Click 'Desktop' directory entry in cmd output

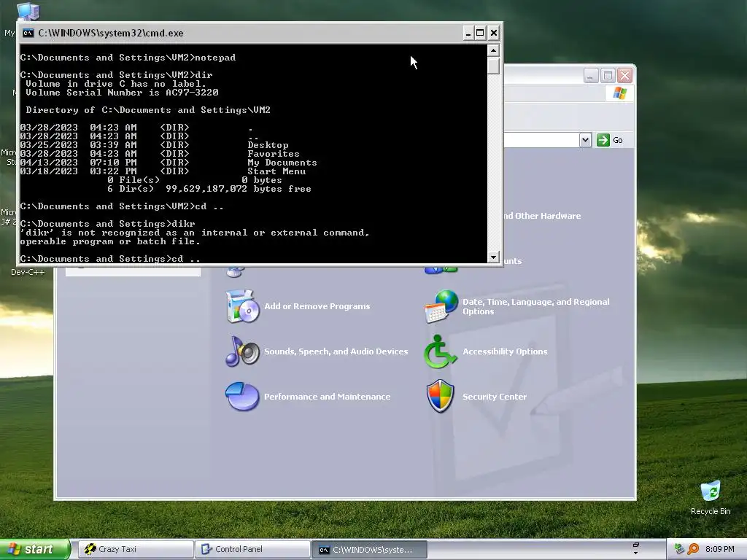click(268, 145)
